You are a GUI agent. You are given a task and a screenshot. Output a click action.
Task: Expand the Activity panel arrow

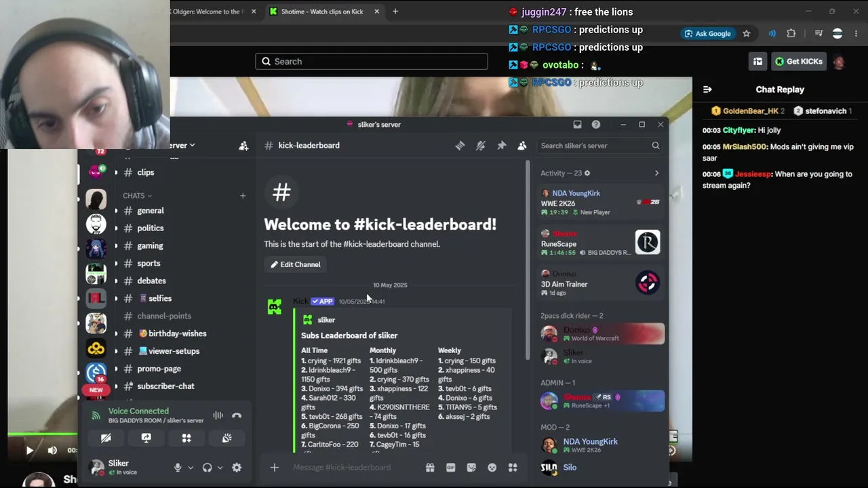656,173
